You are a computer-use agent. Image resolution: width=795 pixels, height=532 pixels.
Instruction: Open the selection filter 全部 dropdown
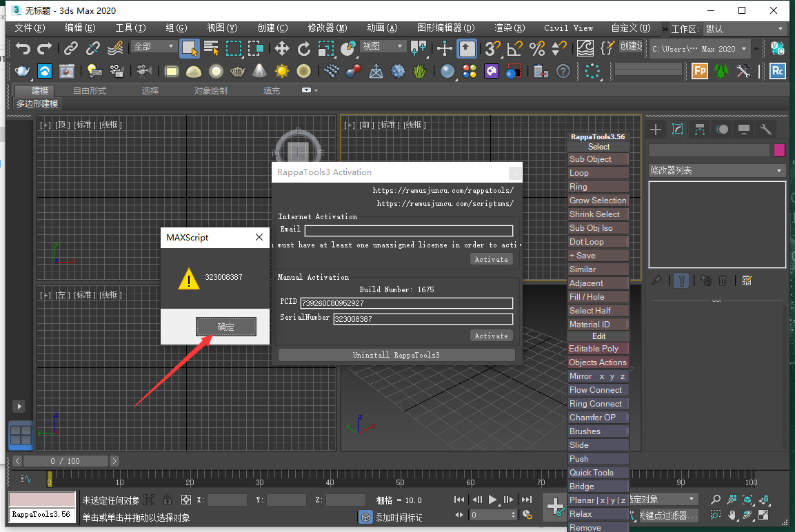(x=153, y=45)
